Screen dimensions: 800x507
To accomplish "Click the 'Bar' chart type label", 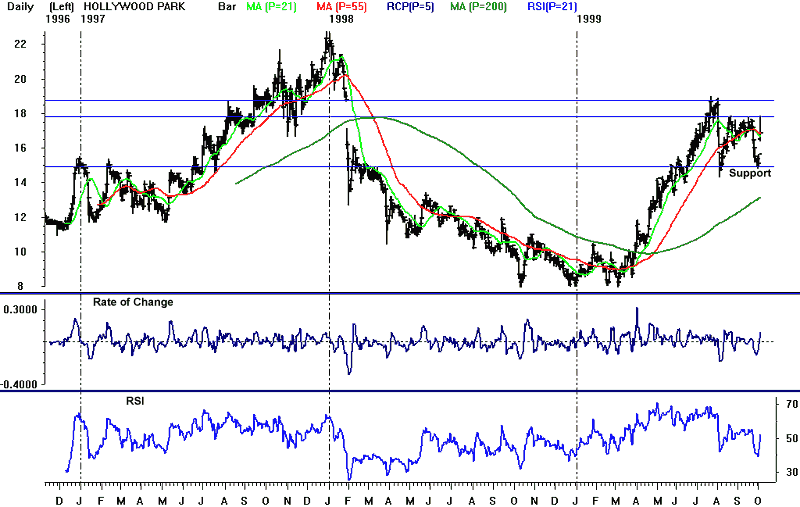I will click(x=227, y=7).
